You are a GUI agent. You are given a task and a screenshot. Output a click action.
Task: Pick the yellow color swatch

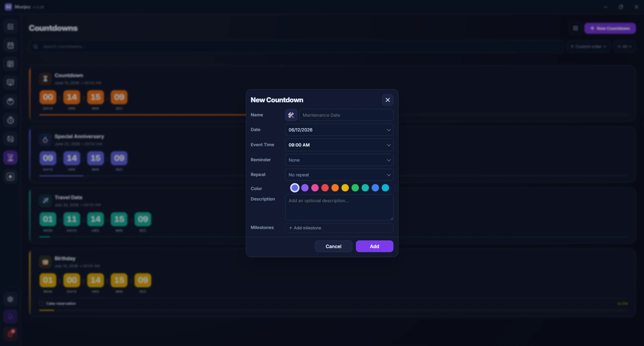pos(345,188)
